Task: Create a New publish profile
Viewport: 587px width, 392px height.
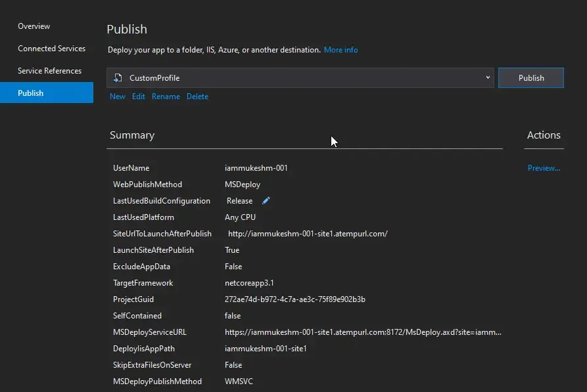Action: point(117,96)
